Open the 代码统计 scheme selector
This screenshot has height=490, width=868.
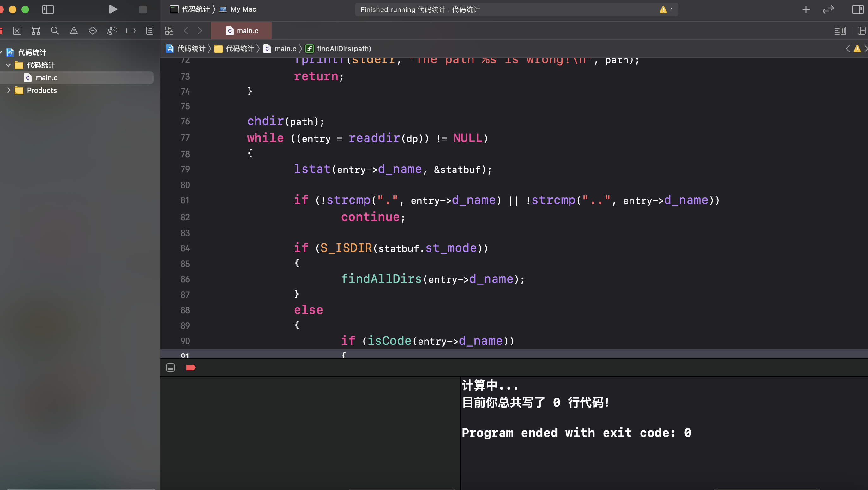tap(190, 9)
